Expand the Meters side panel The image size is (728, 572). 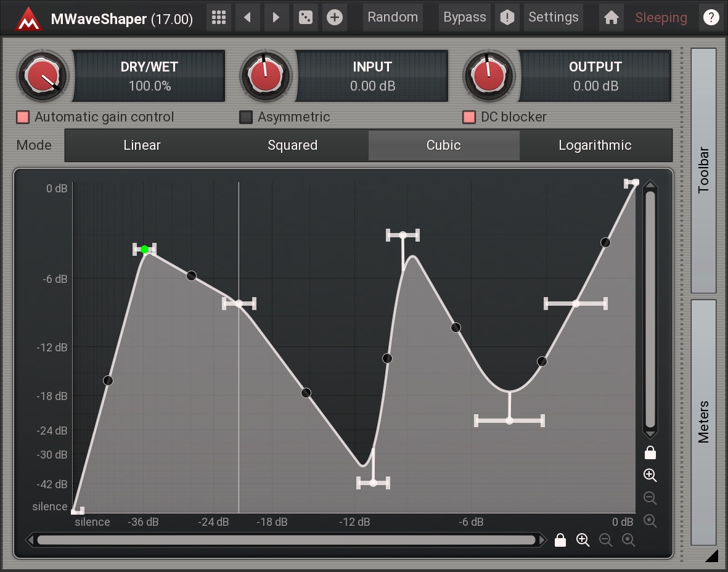click(x=703, y=422)
